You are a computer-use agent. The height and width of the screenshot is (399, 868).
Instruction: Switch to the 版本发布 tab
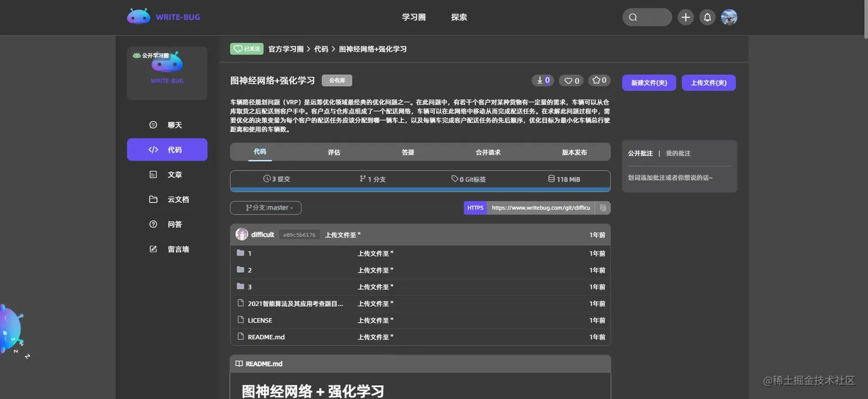coord(575,152)
